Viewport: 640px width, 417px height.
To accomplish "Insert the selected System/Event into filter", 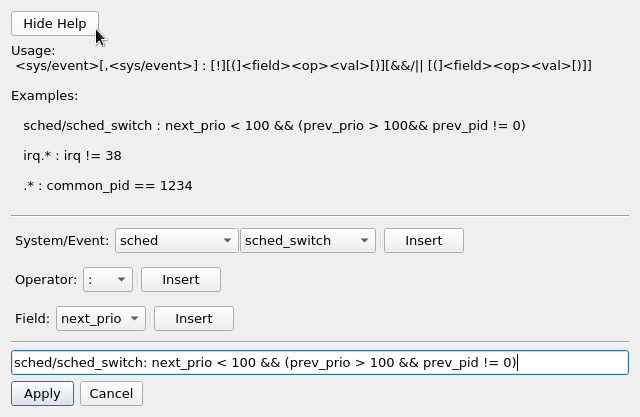I will point(424,241).
